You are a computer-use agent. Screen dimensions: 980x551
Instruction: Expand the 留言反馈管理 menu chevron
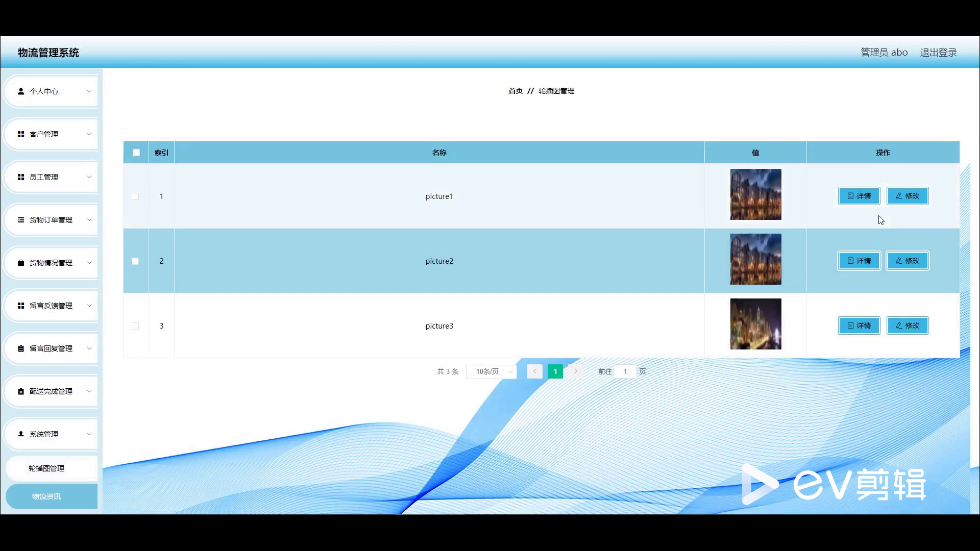[89, 306]
